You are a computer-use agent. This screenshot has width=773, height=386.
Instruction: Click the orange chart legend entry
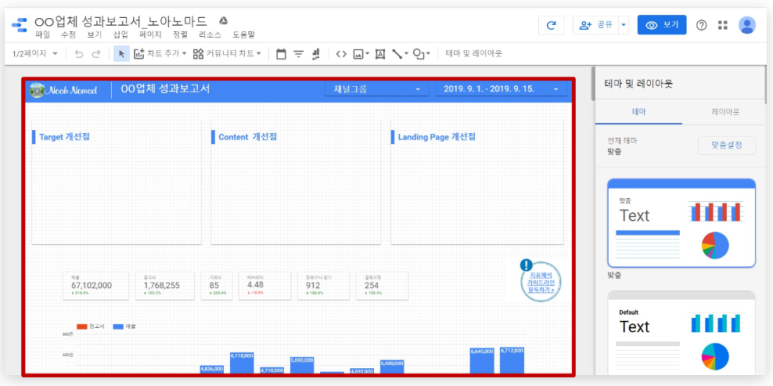tap(91, 326)
